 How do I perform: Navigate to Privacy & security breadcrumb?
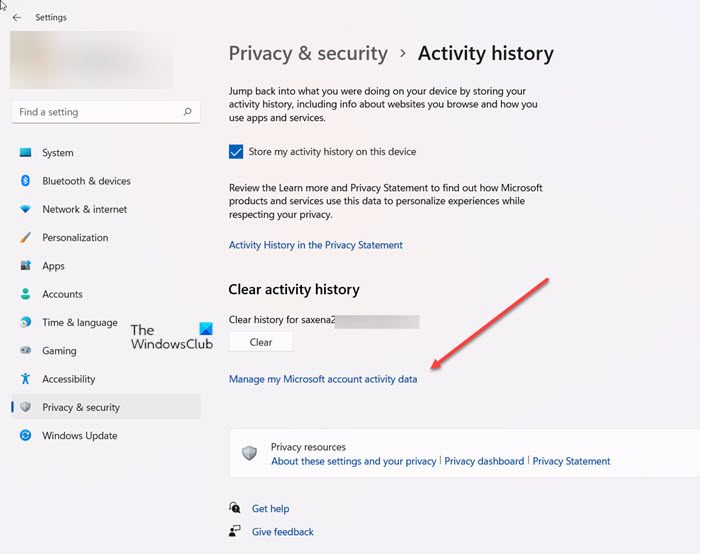coord(308,54)
